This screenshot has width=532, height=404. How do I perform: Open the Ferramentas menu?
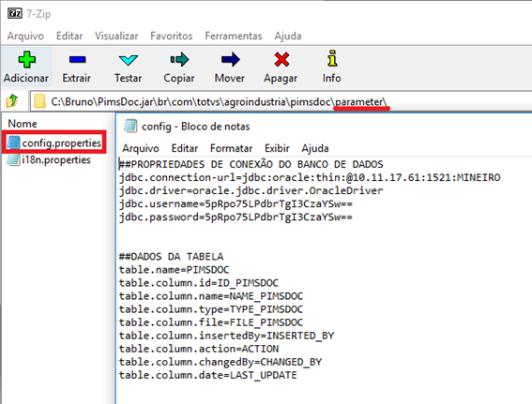coord(234,36)
